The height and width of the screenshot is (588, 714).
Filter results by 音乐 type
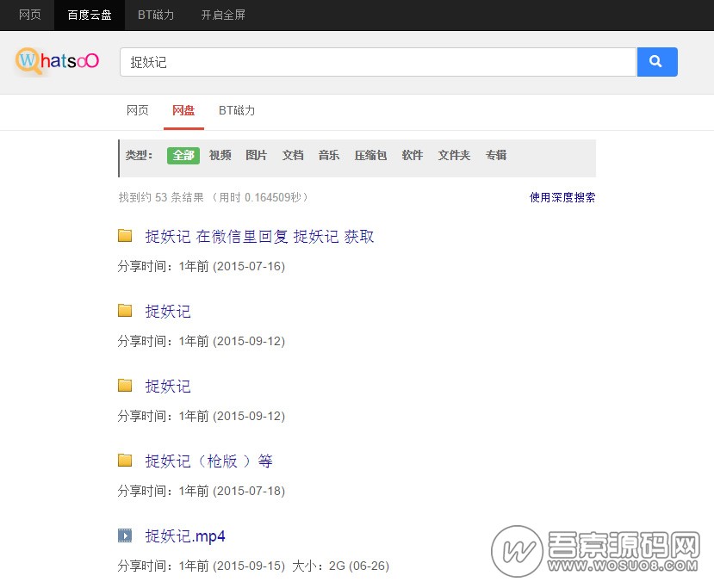(x=328, y=156)
